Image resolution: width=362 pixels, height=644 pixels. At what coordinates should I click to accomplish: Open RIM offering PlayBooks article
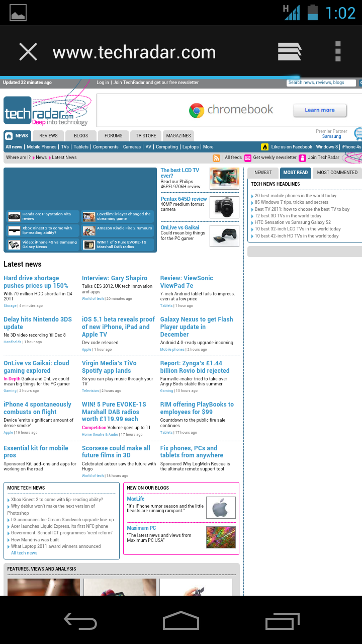point(197,408)
